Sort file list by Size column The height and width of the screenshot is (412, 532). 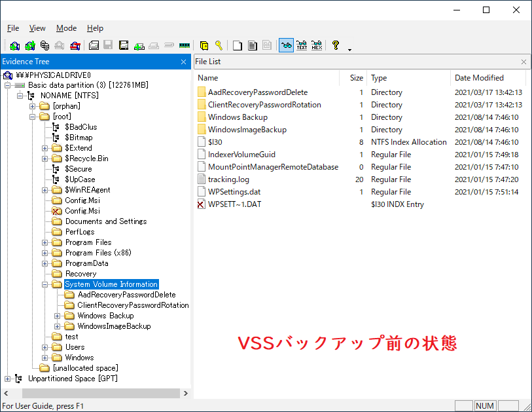[x=353, y=78]
